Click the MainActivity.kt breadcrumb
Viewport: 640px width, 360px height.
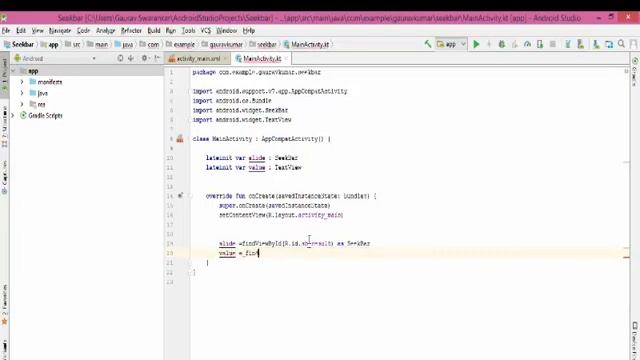306,44
